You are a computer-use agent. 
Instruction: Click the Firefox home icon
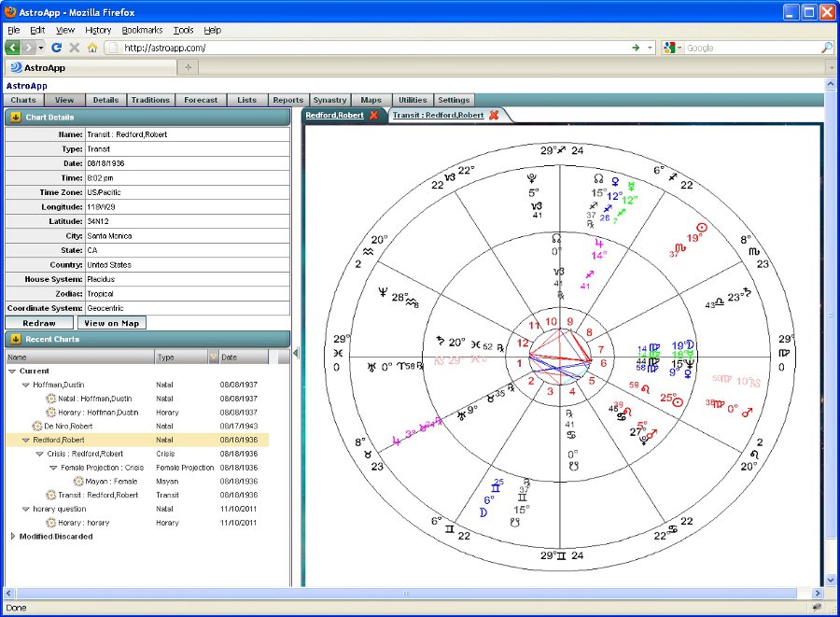coord(91,48)
